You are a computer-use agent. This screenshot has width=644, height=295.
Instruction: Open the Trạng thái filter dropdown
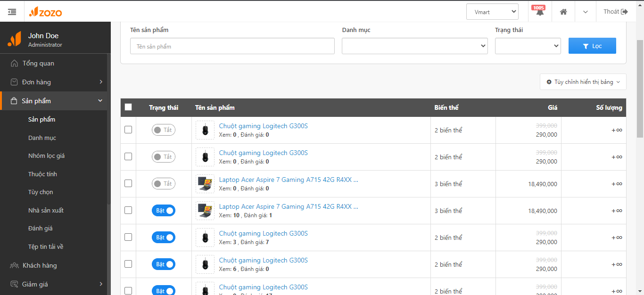pos(528,46)
